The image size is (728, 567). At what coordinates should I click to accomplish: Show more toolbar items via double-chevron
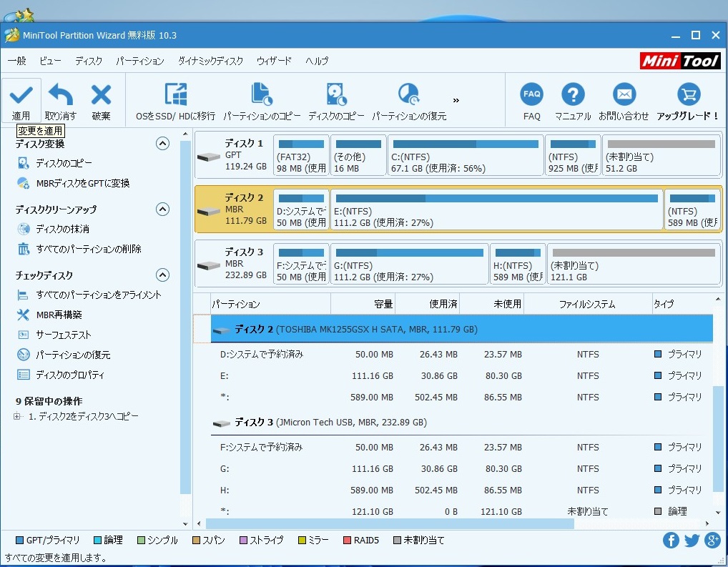click(x=456, y=100)
